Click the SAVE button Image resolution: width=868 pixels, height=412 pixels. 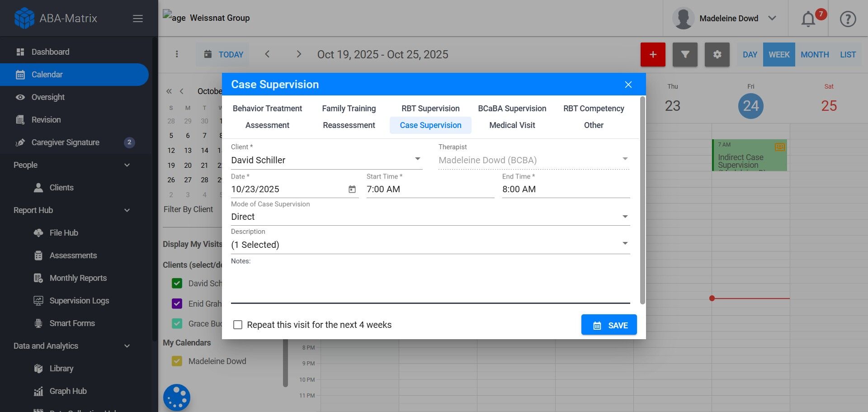coord(609,325)
